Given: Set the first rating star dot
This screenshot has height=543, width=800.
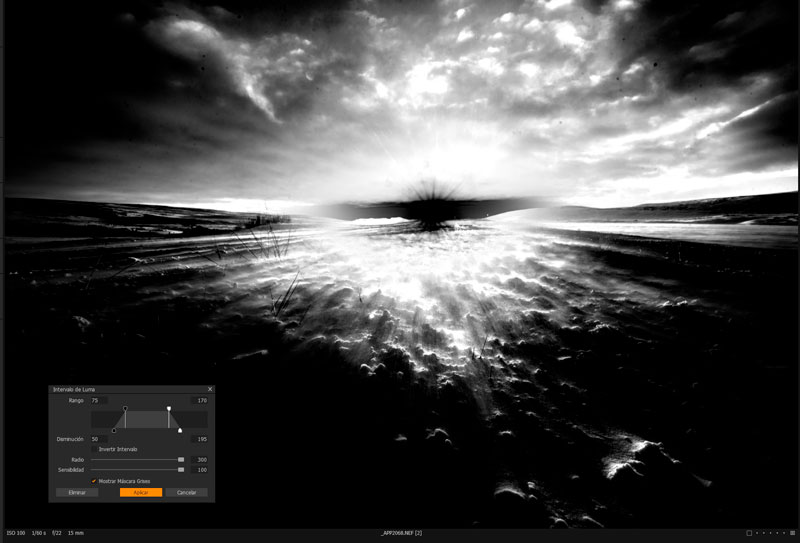Looking at the screenshot, I should pyautogui.click(x=758, y=533).
